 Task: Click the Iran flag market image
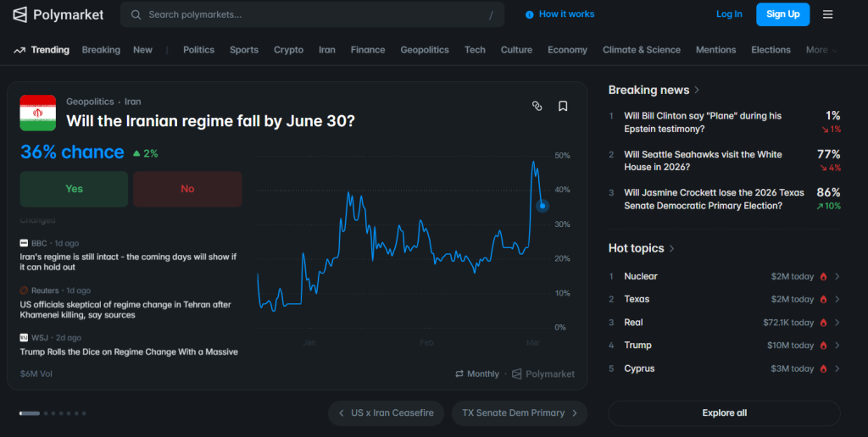coord(37,113)
